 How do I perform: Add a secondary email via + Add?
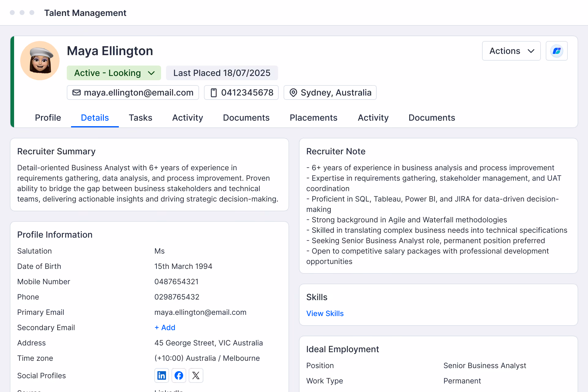click(x=165, y=328)
